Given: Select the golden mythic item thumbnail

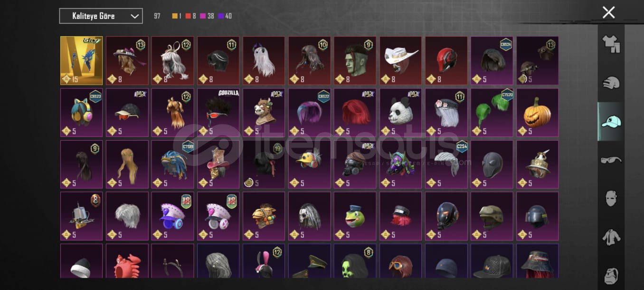Looking at the screenshot, I should [x=81, y=61].
